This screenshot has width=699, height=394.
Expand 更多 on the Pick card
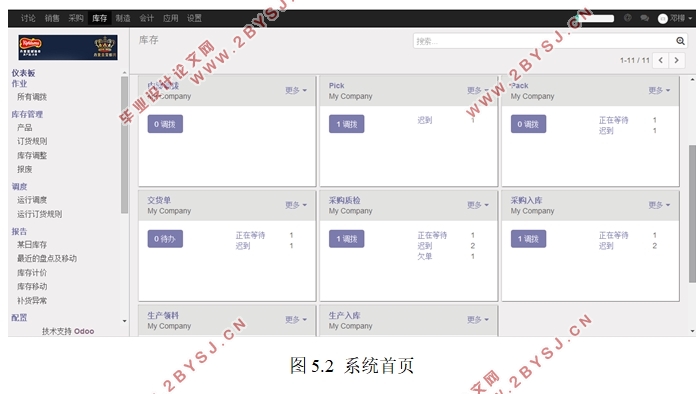click(478, 90)
